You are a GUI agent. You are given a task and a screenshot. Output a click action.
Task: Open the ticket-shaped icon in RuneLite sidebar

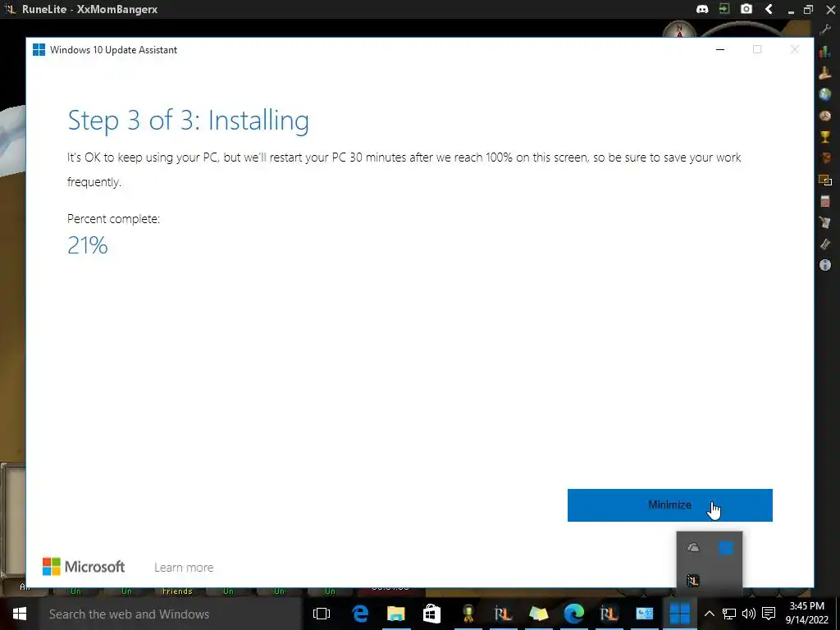coord(825,244)
